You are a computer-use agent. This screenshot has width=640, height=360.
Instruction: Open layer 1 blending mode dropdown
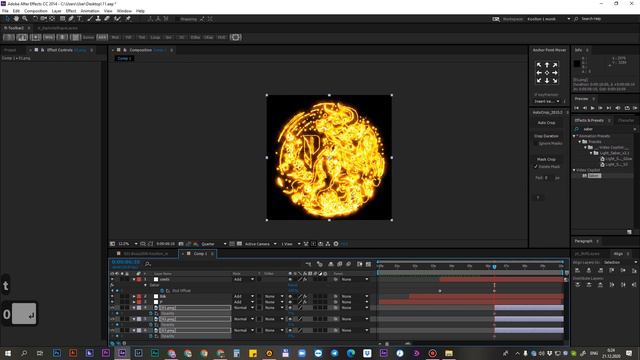244,280
